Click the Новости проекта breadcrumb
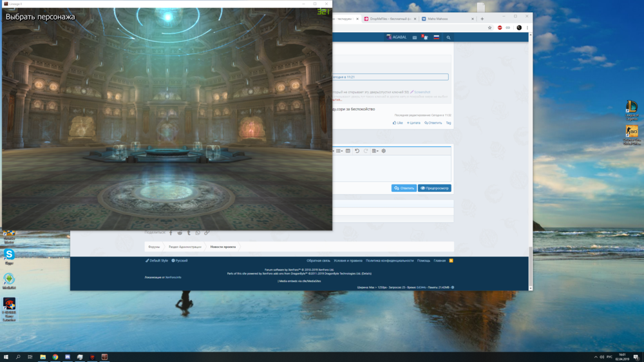644x362 pixels. coord(223,247)
